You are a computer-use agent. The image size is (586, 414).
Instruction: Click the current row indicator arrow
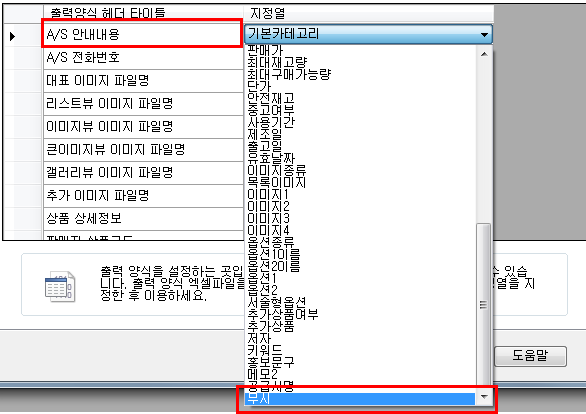coord(12,36)
